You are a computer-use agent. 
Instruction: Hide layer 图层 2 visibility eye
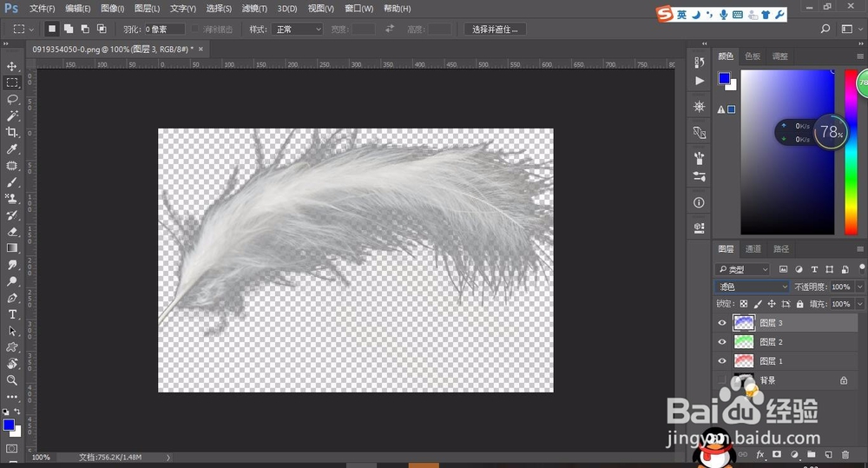point(722,342)
